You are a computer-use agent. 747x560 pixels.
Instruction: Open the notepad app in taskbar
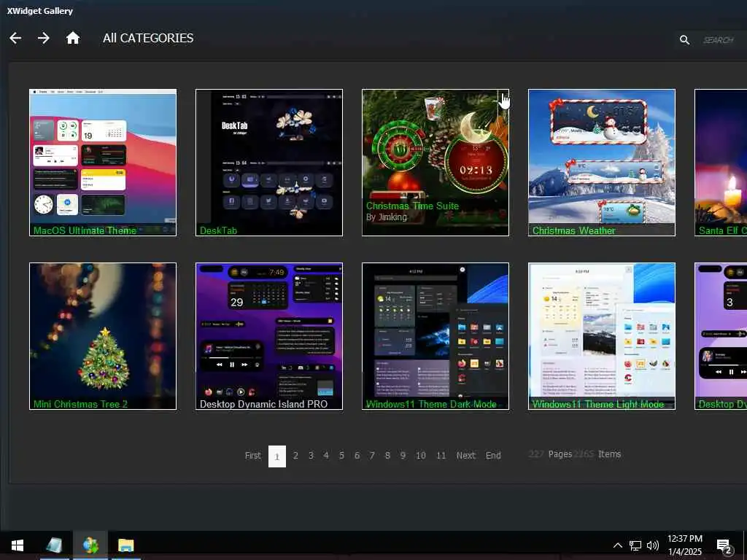[x=54, y=545]
